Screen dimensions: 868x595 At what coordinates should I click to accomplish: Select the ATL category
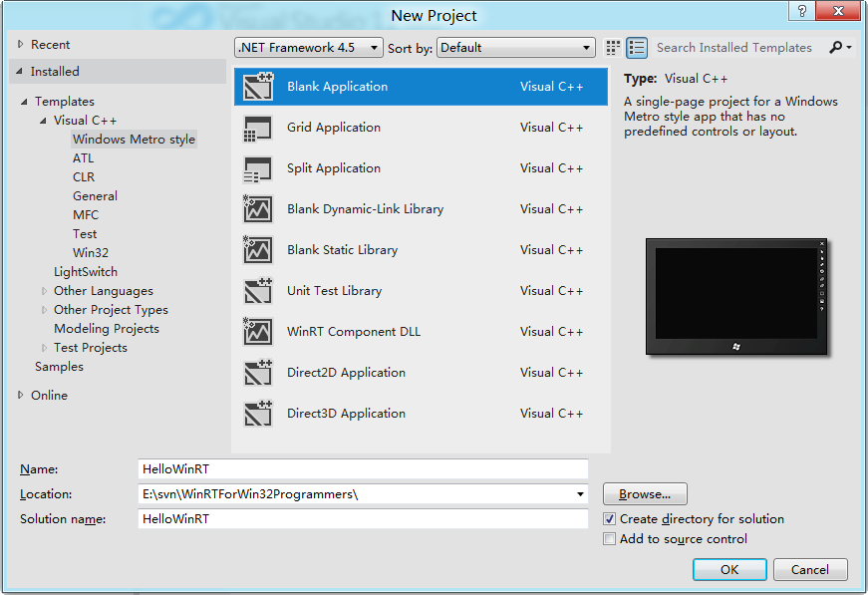[83, 158]
